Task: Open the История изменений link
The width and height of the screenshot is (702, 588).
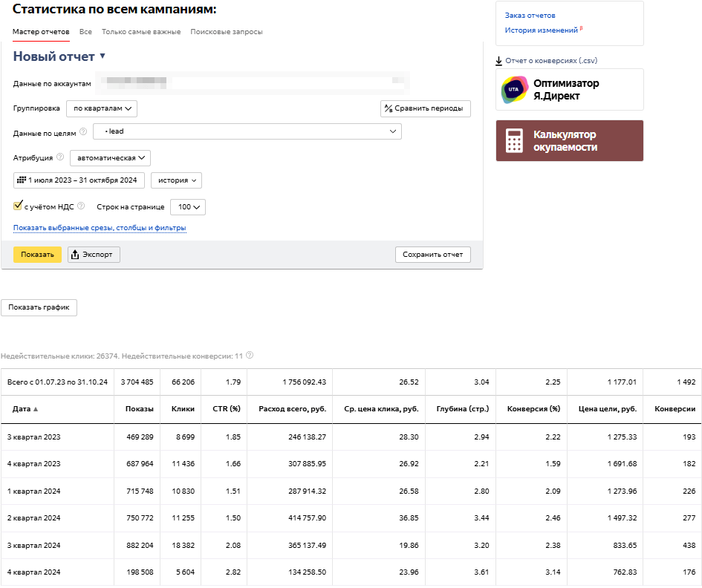Action: tap(541, 30)
